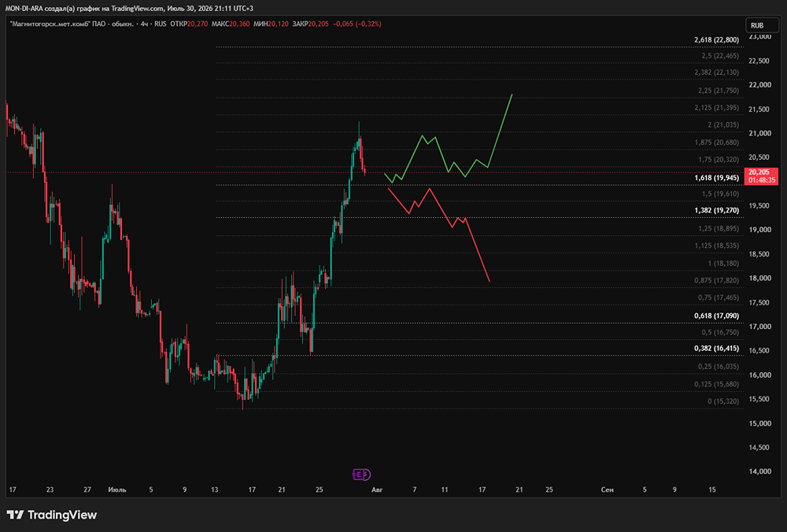Click the TradingView.com chart credit text
Viewport: 787px width, 532px height.
tap(137, 9)
